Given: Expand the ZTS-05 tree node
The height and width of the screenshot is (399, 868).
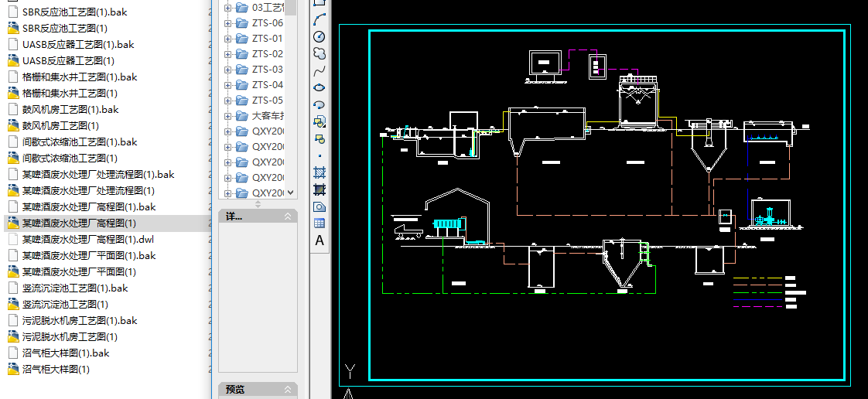Looking at the screenshot, I should [227, 101].
